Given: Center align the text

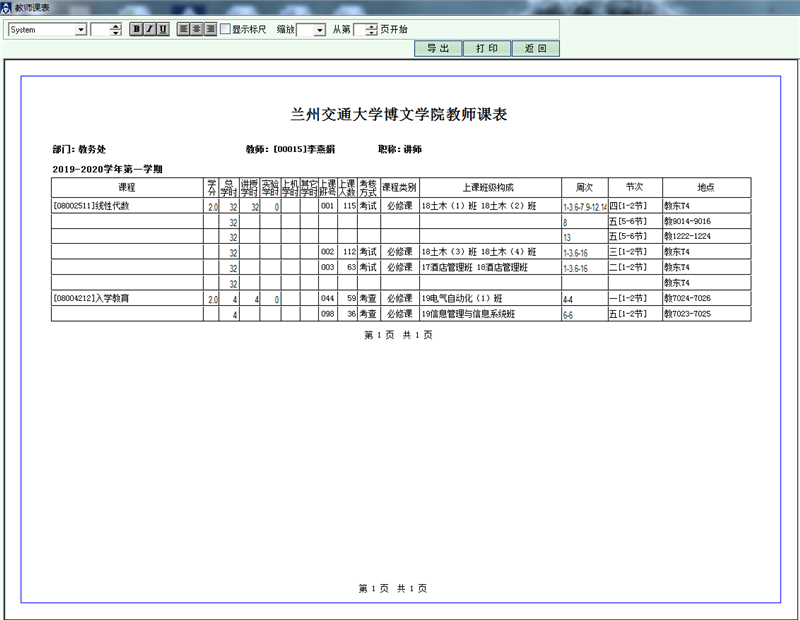Looking at the screenshot, I should [197, 29].
